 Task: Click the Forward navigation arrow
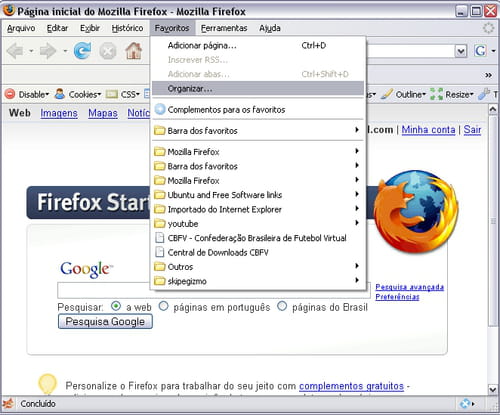pyautogui.click(x=48, y=51)
